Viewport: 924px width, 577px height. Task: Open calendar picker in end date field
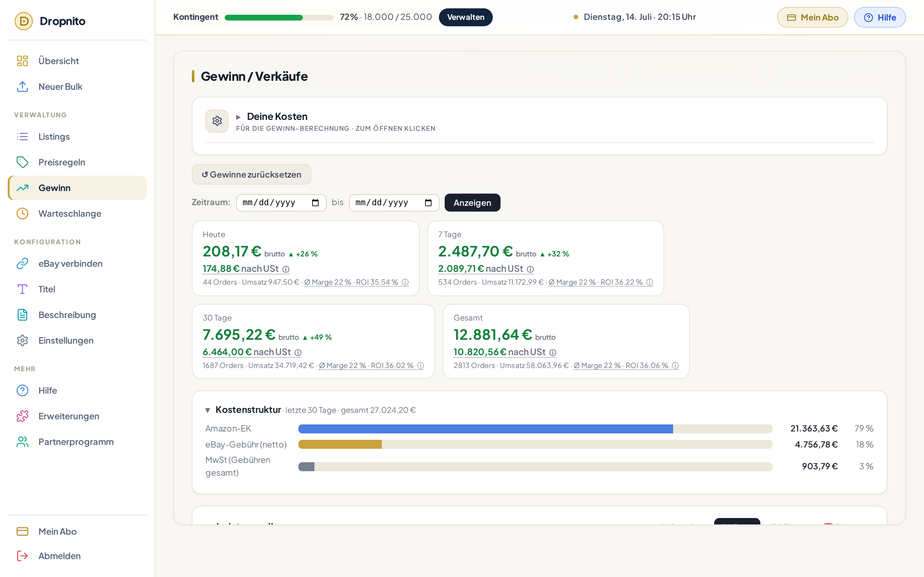point(428,203)
